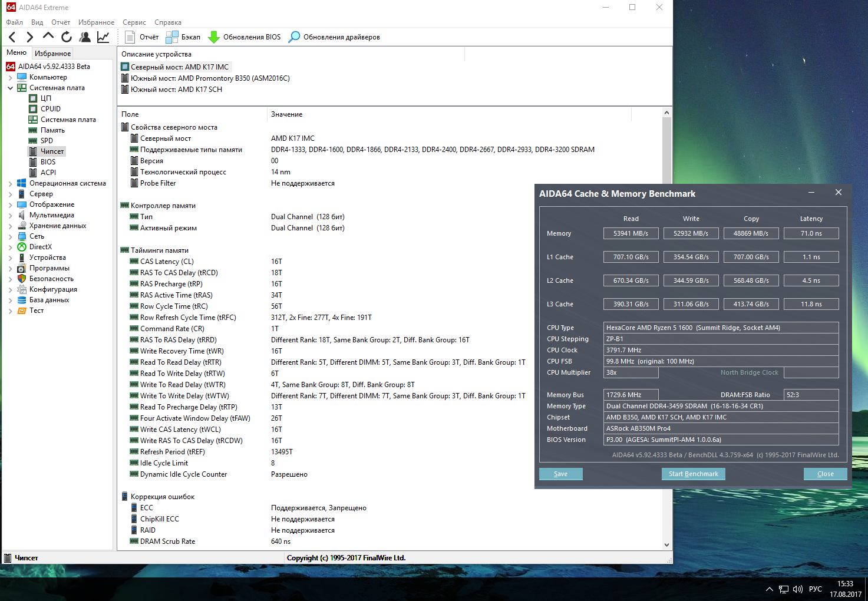Click the volume speaker icon in system tray
The height and width of the screenshot is (601, 868).
click(x=798, y=589)
